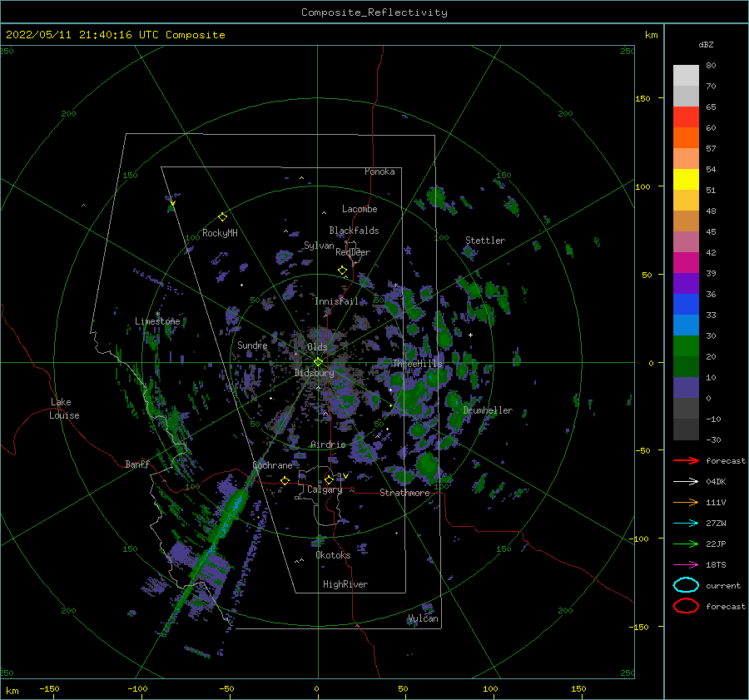Screen dimensions: 749x700
Task: Click the green storm cell north of Strathmore
Action: [426, 466]
